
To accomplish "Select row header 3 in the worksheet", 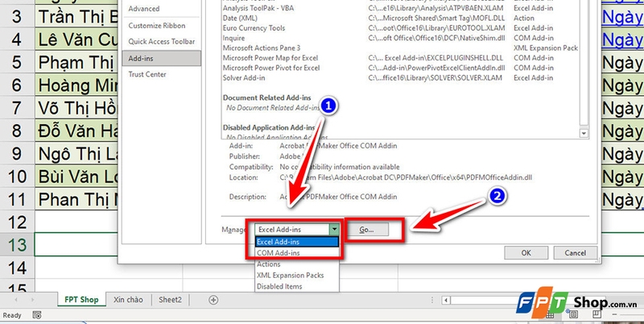I will pyautogui.click(x=17, y=17).
